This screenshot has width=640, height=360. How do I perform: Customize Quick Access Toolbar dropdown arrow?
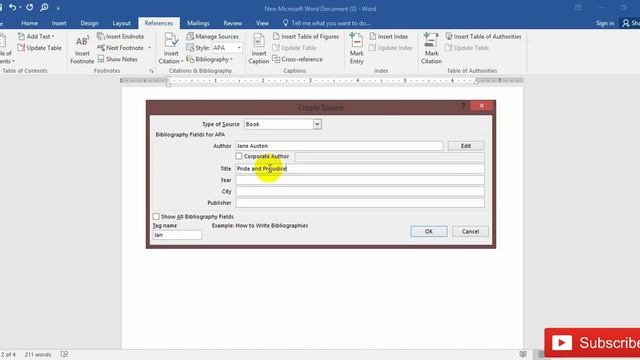[x=58, y=8]
